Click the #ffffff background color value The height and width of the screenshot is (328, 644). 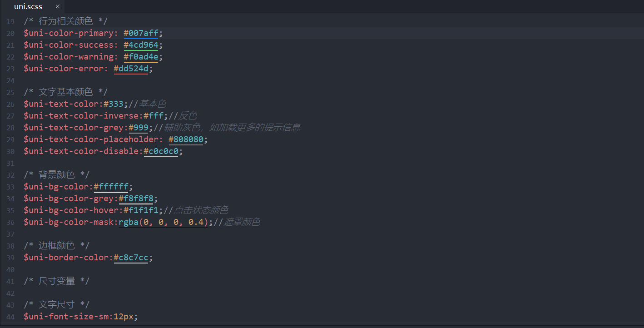(x=111, y=187)
